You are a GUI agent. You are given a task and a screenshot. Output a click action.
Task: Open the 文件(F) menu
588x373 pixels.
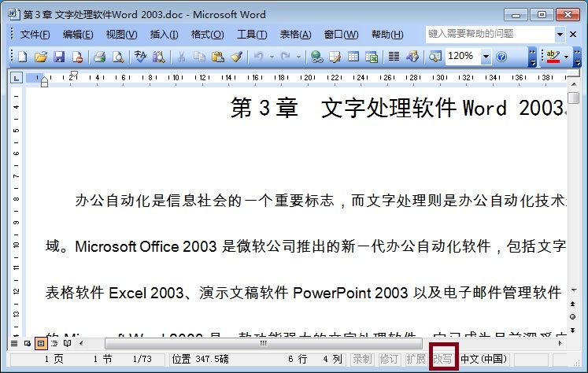click(x=35, y=35)
